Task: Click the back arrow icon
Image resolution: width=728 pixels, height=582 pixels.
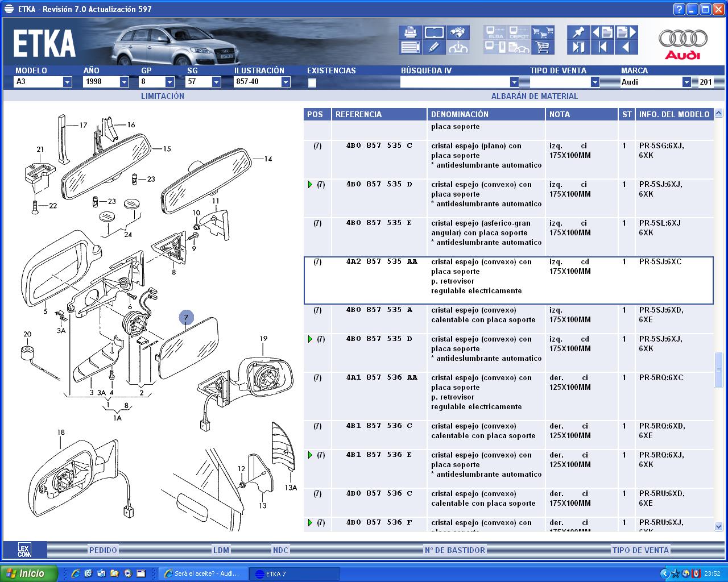Action: [626, 47]
